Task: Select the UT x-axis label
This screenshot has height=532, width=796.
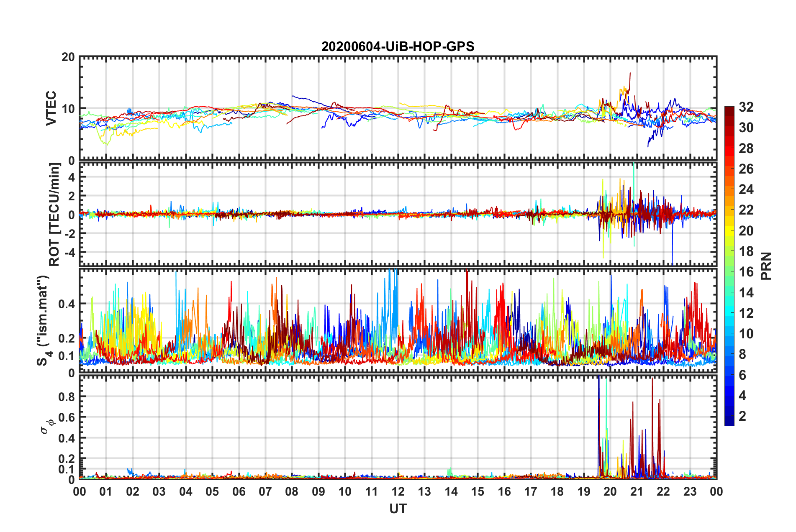Action: (x=398, y=509)
